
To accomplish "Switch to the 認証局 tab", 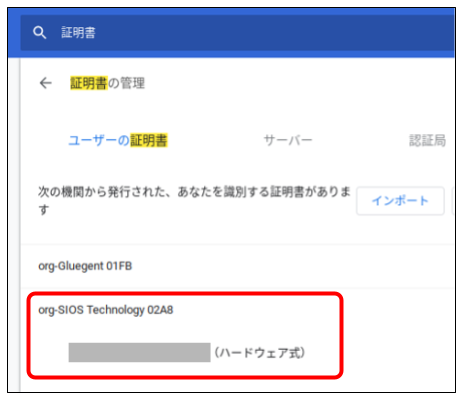I will tap(428, 140).
